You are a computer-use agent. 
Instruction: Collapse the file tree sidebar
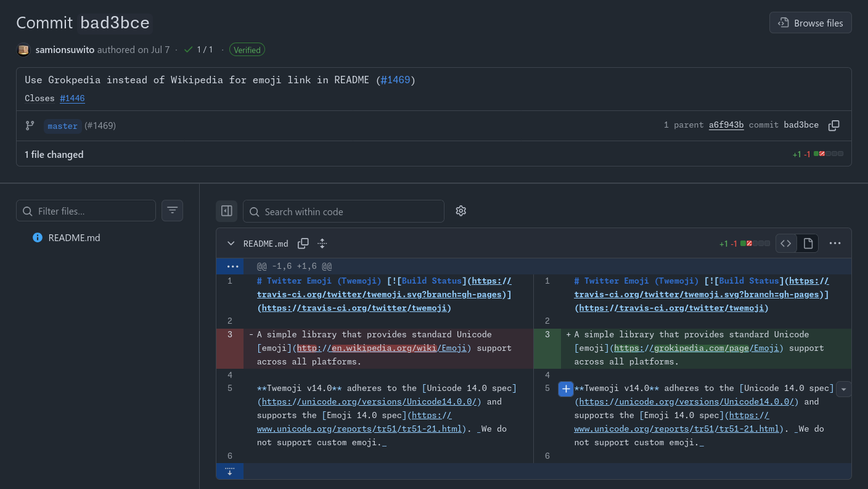pos(226,211)
